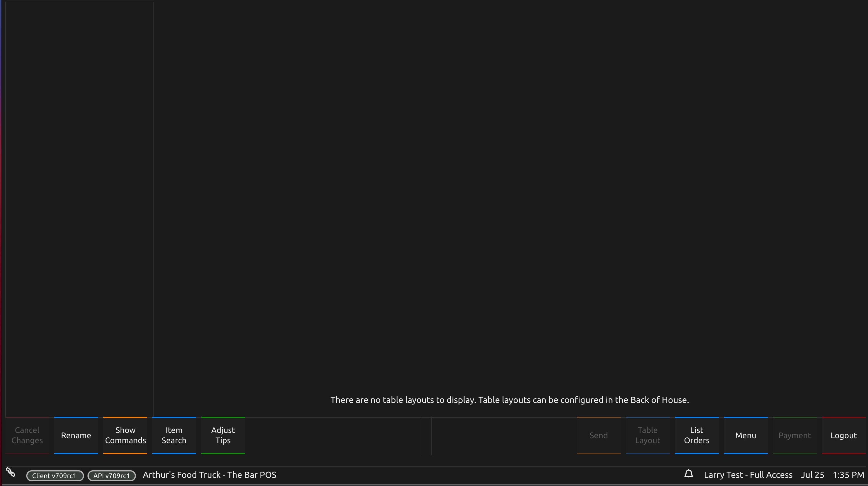Go to Payment screen
This screenshot has height=486, width=868.
coord(795,435)
